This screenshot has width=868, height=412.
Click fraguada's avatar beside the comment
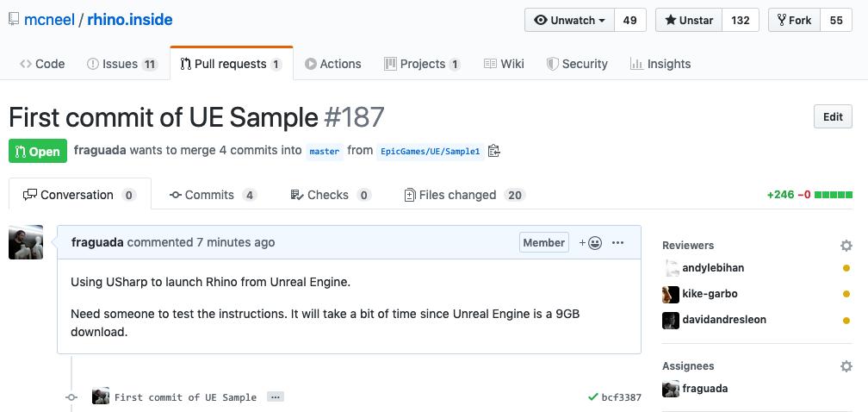pos(26,242)
